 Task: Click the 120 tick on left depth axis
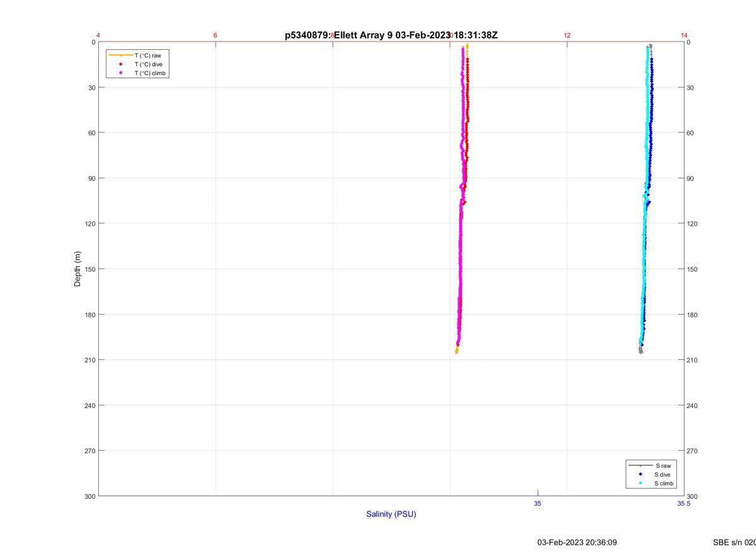click(x=90, y=224)
